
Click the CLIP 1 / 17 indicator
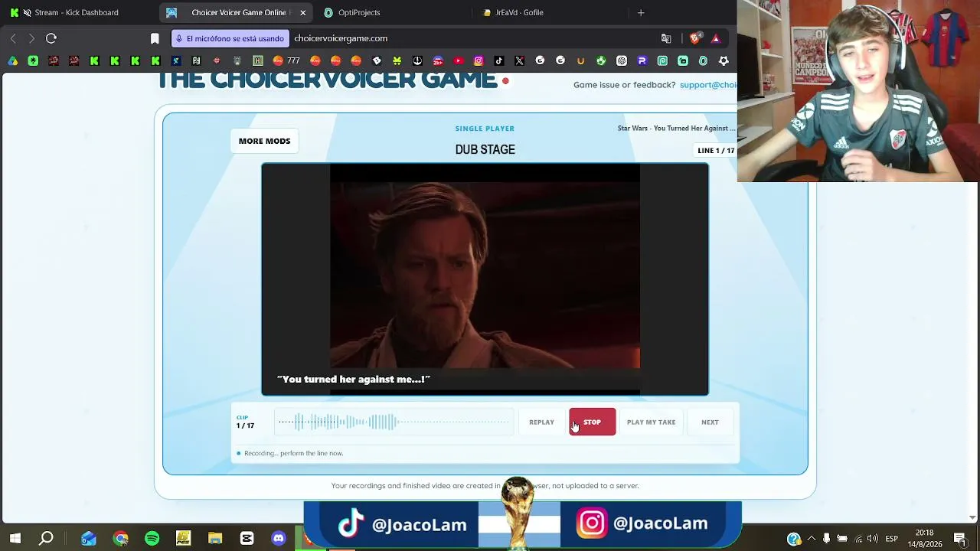(245, 422)
